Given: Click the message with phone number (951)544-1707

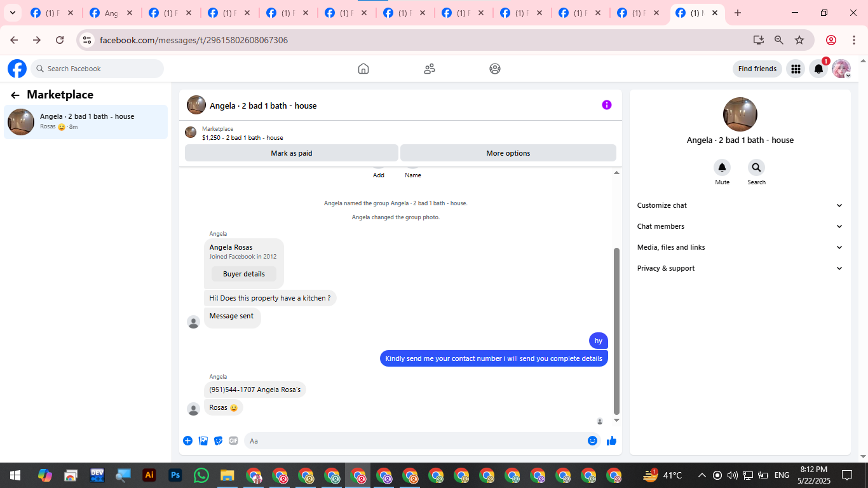Looking at the screenshot, I should [255, 390].
